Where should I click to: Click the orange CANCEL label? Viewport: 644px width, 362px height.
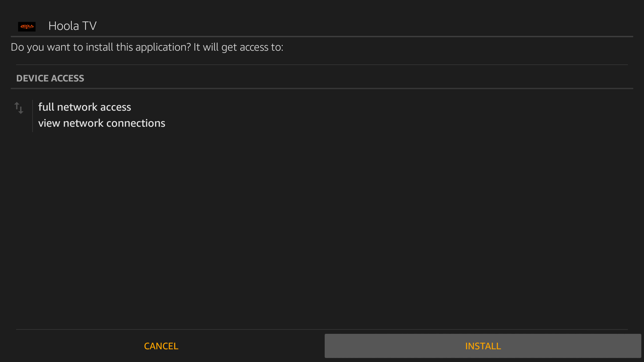click(161, 346)
